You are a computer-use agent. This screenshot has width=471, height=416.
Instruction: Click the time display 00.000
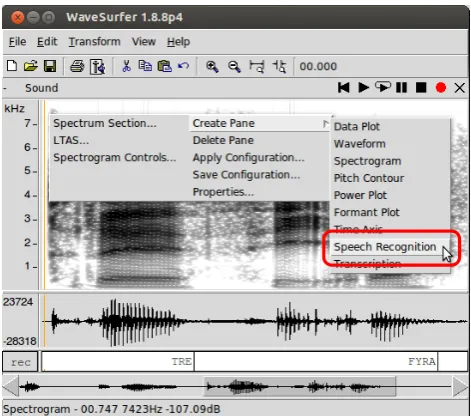tap(318, 66)
